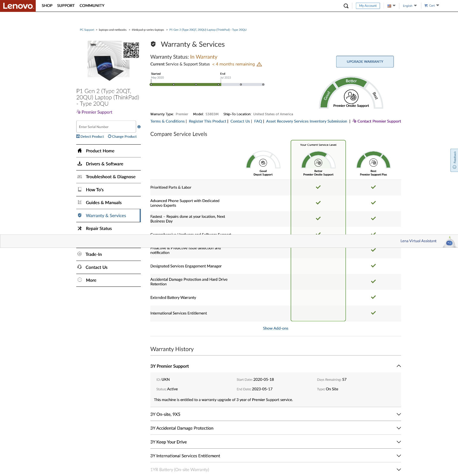Click the last marker on warranty timeline
This screenshot has height=476, width=458.
point(263,84)
